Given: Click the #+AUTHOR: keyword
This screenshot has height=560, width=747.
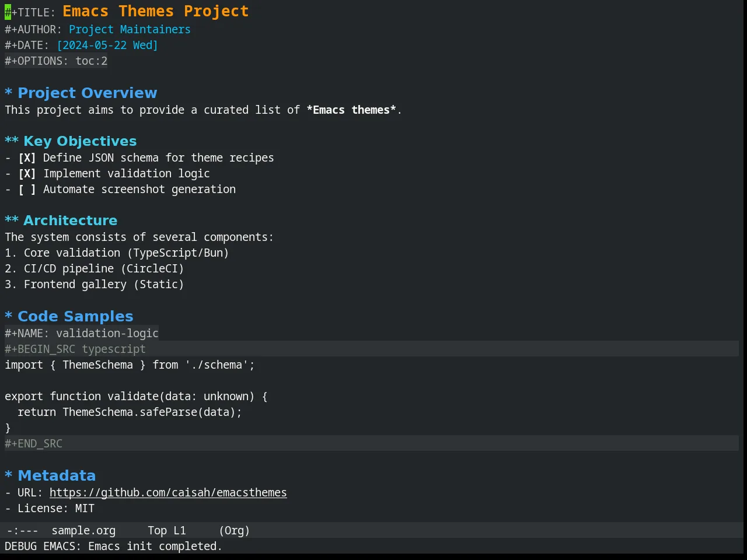Looking at the screenshot, I should [x=33, y=30].
